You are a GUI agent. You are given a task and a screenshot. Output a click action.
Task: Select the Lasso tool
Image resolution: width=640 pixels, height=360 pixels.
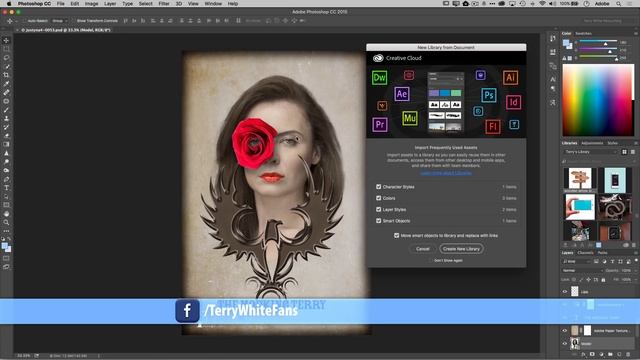pos(6,58)
